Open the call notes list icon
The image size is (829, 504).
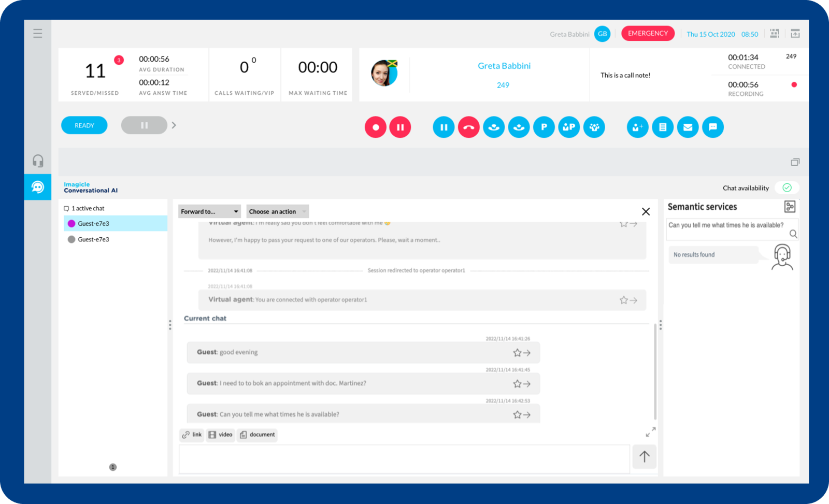(663, 127)
